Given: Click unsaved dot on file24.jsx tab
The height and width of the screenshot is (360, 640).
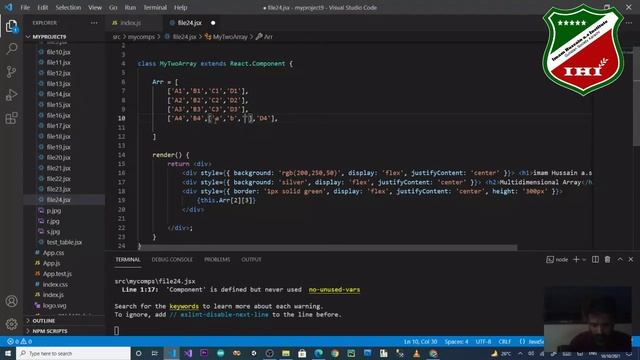Looking at the screenshot, I should (213, 23).
